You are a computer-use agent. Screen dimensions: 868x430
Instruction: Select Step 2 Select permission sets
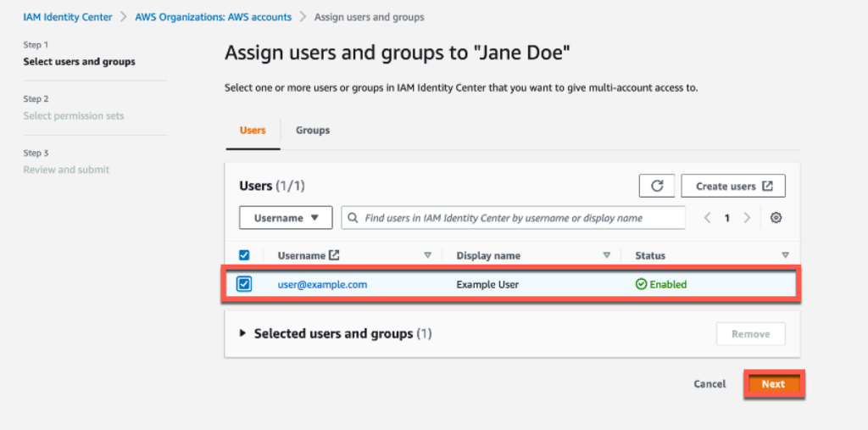74,116
